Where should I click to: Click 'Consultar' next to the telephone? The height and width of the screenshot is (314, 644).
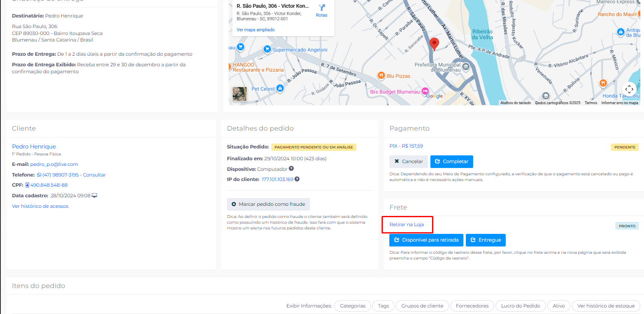tap(94, 175)
